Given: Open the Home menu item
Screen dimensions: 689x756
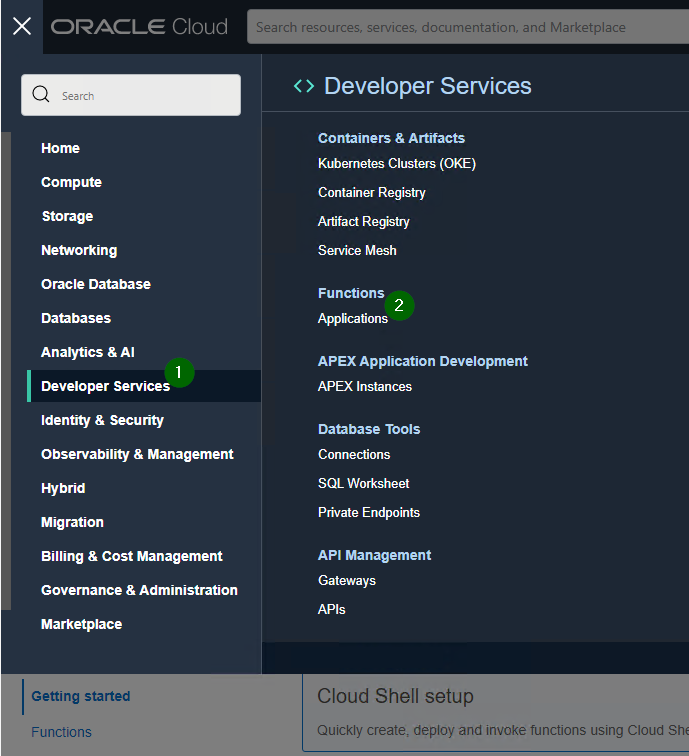Looking at the screenshot, I should click(x=60, y=148).
